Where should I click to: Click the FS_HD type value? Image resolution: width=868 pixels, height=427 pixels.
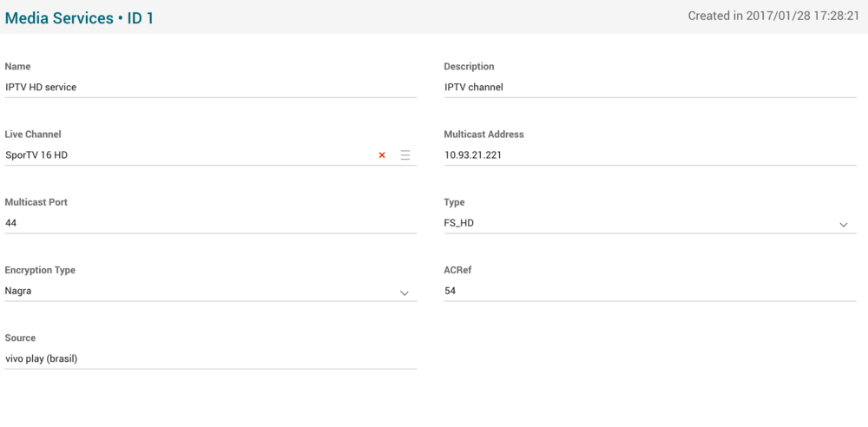click(x=459, y=223)
